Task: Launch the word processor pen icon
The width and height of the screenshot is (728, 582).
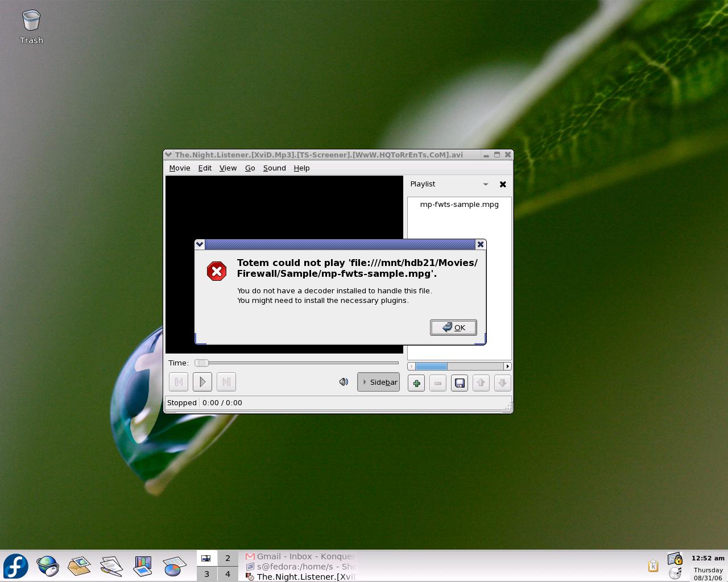Action: point(111,566)
